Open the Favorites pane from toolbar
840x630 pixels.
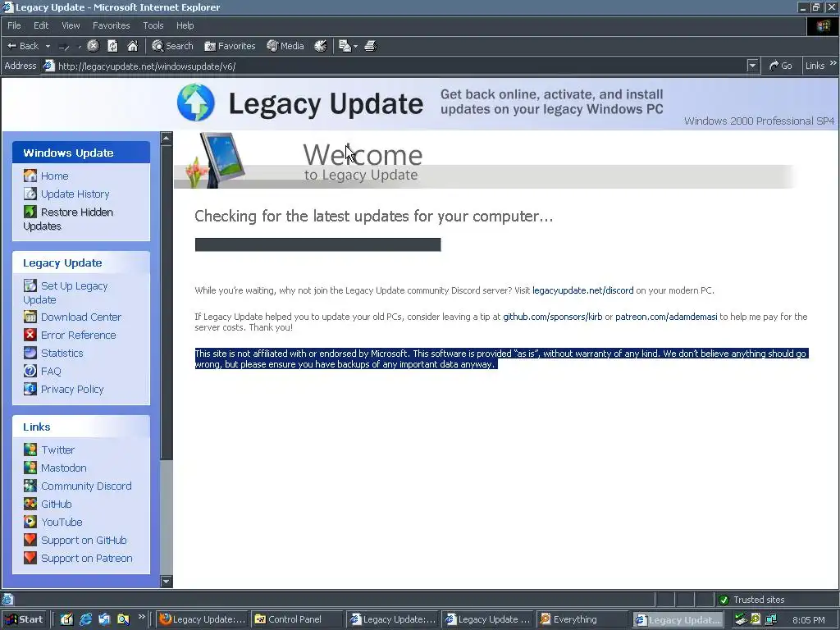coord(230,46)
